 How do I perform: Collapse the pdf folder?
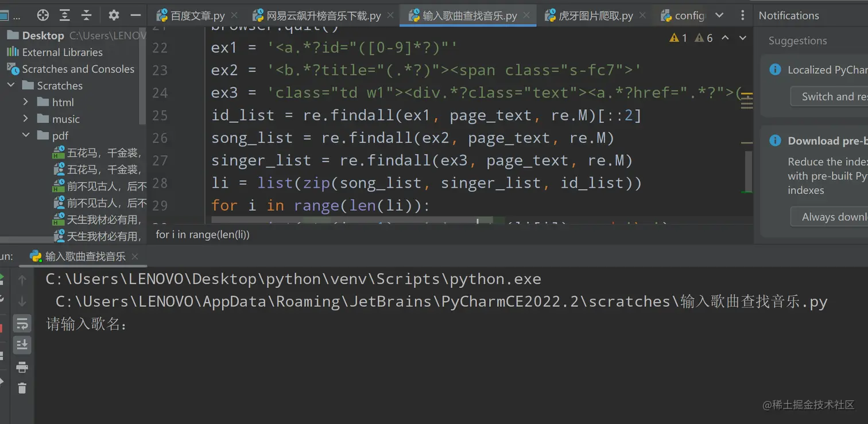(x=26, y=136)
